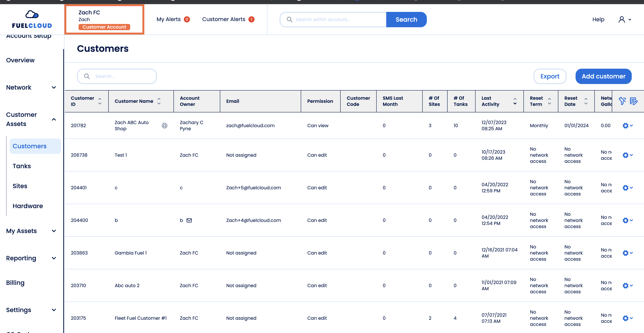Click email Zach+5@fuelcloud.com

pos(254,188)
